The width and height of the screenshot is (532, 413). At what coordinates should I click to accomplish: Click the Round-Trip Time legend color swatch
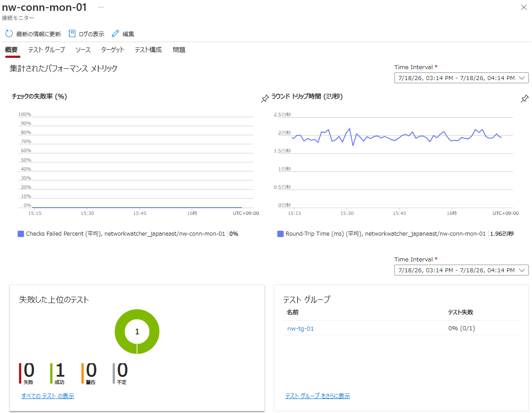[280, 234]
